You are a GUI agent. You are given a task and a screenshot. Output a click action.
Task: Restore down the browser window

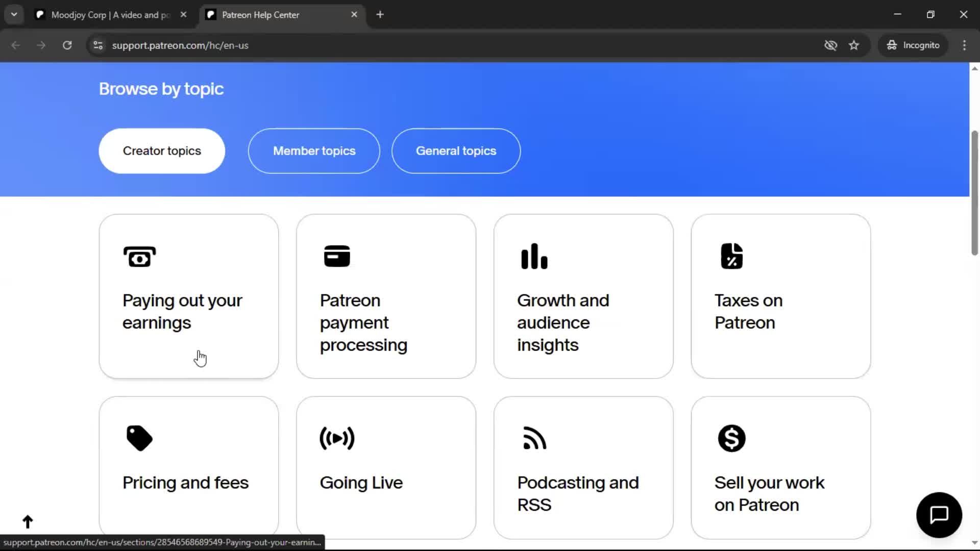pos(930,15)
